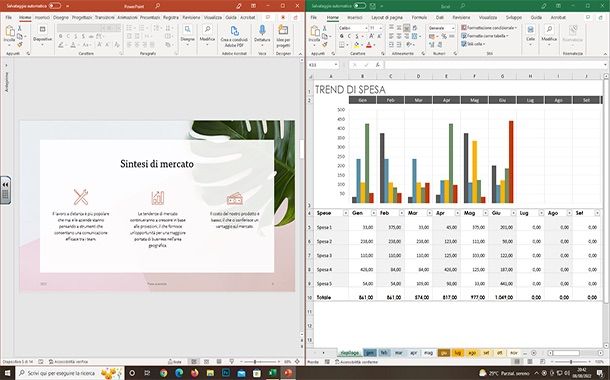Toggle the slide thumbnail pane collapse handle
610x380 pixels.
point(5,190)
